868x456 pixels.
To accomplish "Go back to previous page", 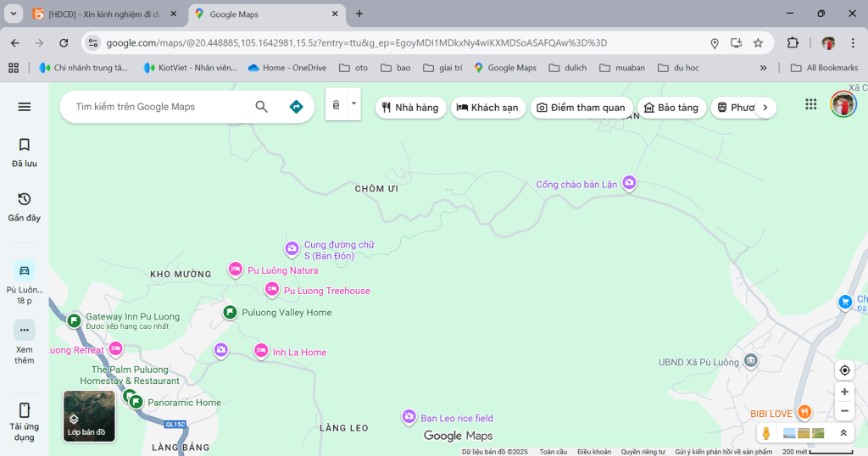I will tap(15, 42).
